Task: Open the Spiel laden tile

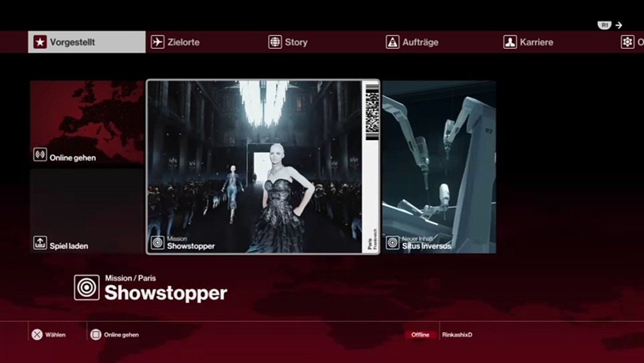Action: [87, 211]
